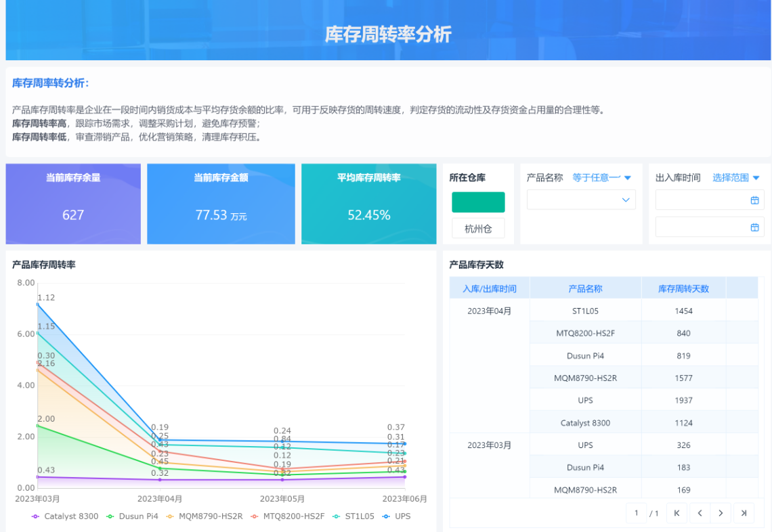Viewport: 772px width, 532px height.
Task: Click the page number input box
Action: pyautogui.click(x=636, y=513)
